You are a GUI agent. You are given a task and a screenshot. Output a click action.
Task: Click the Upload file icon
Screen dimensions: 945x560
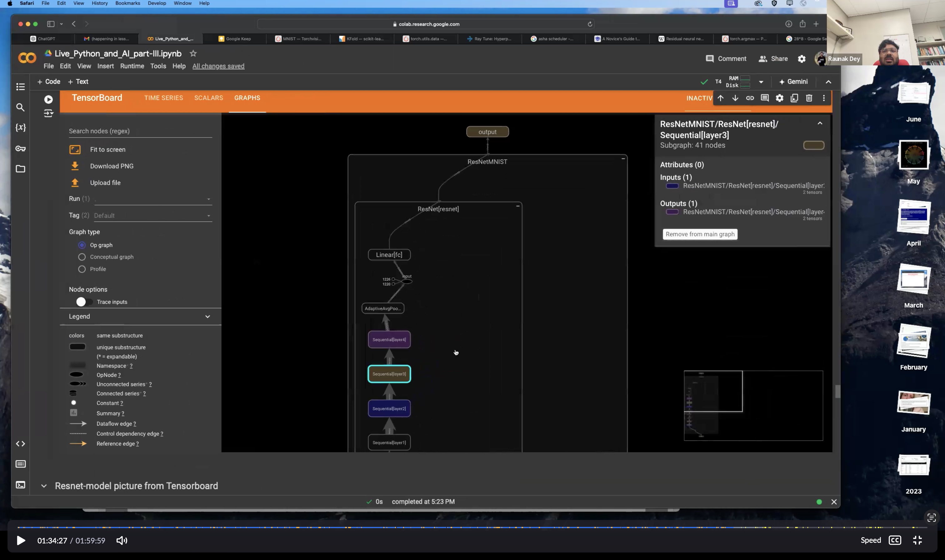75,182
